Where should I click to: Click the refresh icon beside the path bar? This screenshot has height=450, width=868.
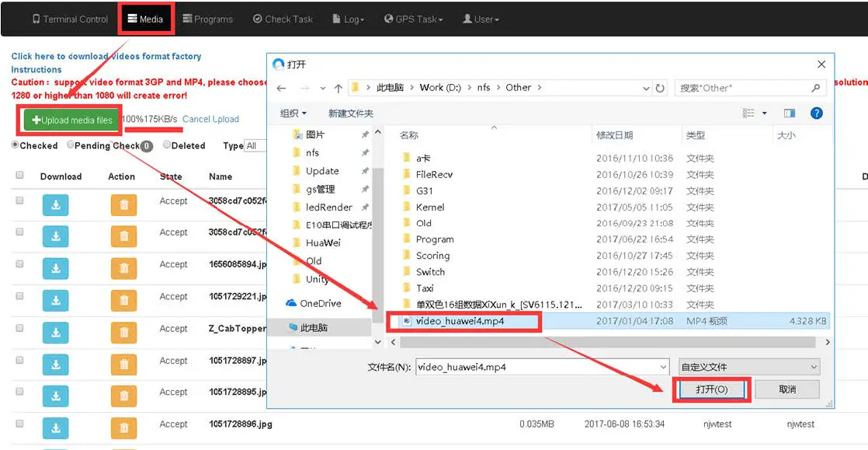pyautogui.click(x=660, y=88)
